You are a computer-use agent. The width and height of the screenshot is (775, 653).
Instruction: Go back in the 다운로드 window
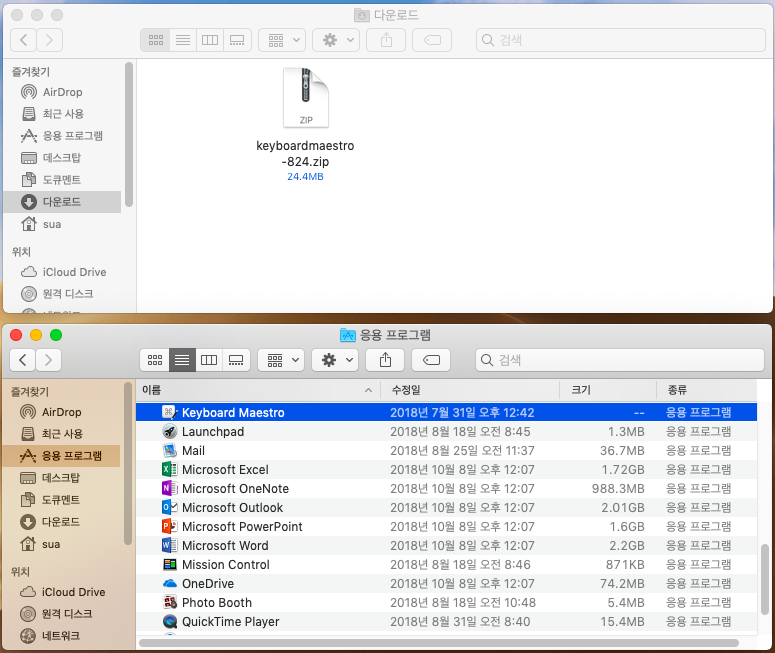point(23,40)
